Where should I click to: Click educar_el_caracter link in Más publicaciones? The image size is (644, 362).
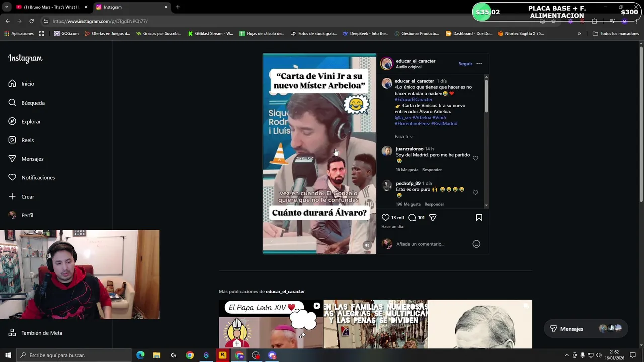click(x=285, y=292)
